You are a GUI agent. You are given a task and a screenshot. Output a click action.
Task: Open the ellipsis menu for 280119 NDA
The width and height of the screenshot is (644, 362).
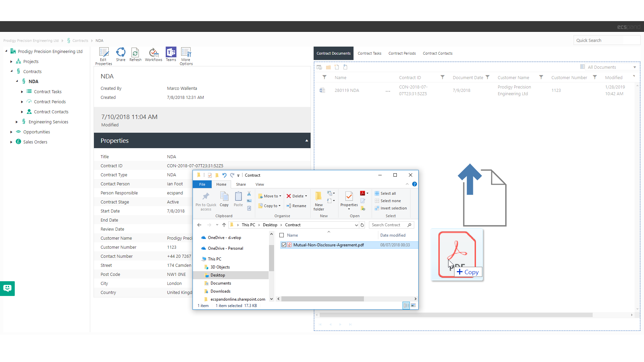pyautogui.click(x=388, y=91)
